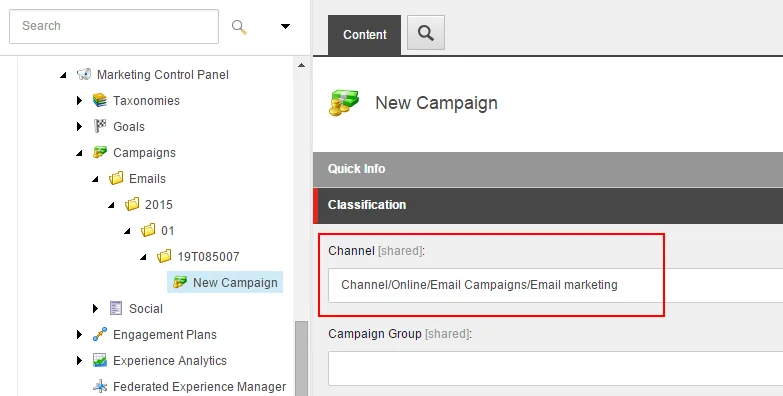Image resolution: width=783 pixels, height=396 pixels.
Task: Collapse the 19T085007 folder
Action: point(143,257)
